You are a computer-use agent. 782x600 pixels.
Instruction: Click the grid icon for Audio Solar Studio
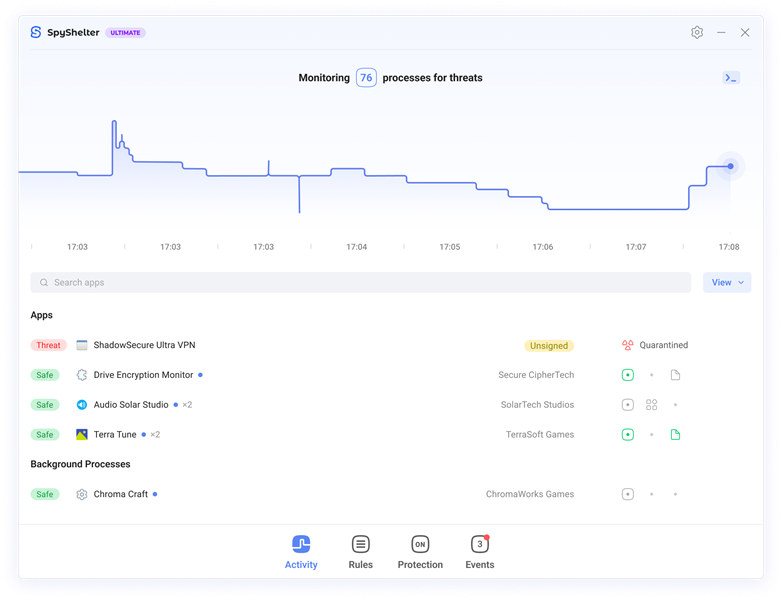[x=651, y=405]
